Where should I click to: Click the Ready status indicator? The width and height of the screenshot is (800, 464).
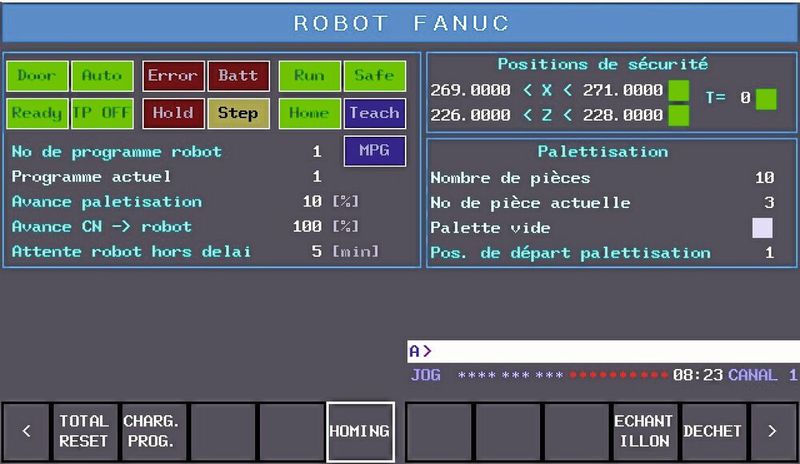point(37,113)
